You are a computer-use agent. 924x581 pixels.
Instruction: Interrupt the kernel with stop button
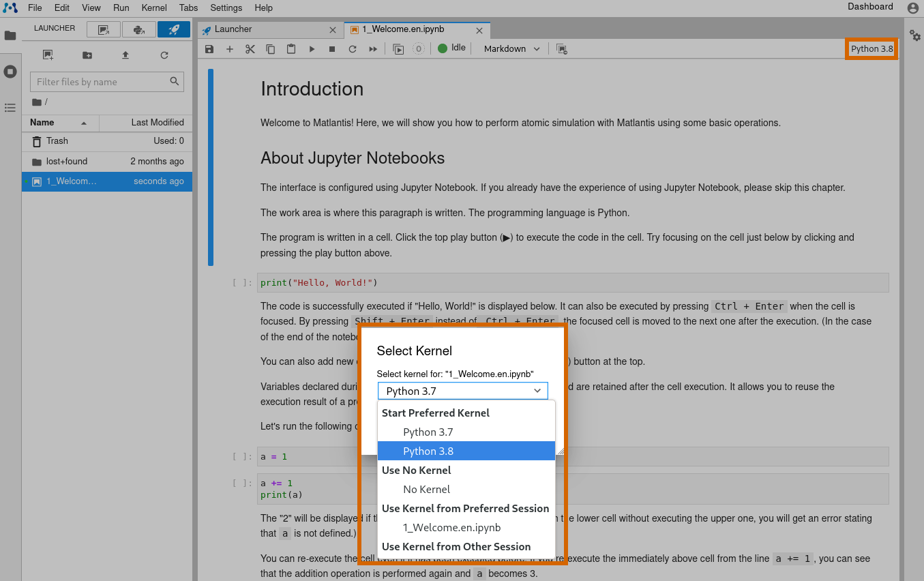pyautogui.click(x=332, y=49)
